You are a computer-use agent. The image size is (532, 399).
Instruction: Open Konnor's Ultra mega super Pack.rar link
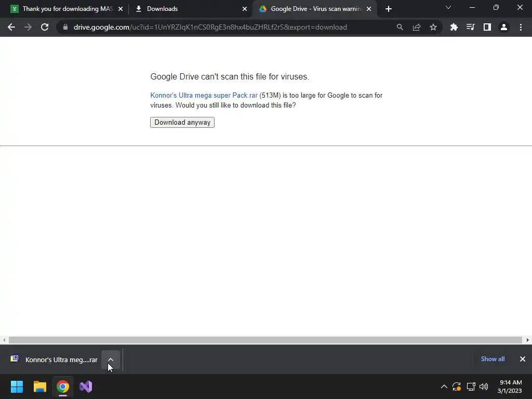pyautogui.click(x=204, y=96)
